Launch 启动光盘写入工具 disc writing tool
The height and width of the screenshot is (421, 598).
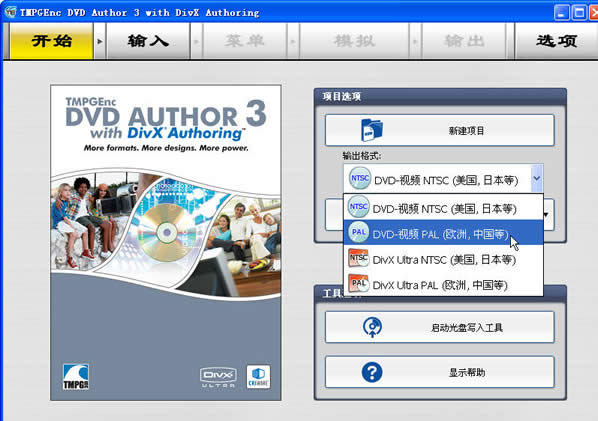coord(440,327)
